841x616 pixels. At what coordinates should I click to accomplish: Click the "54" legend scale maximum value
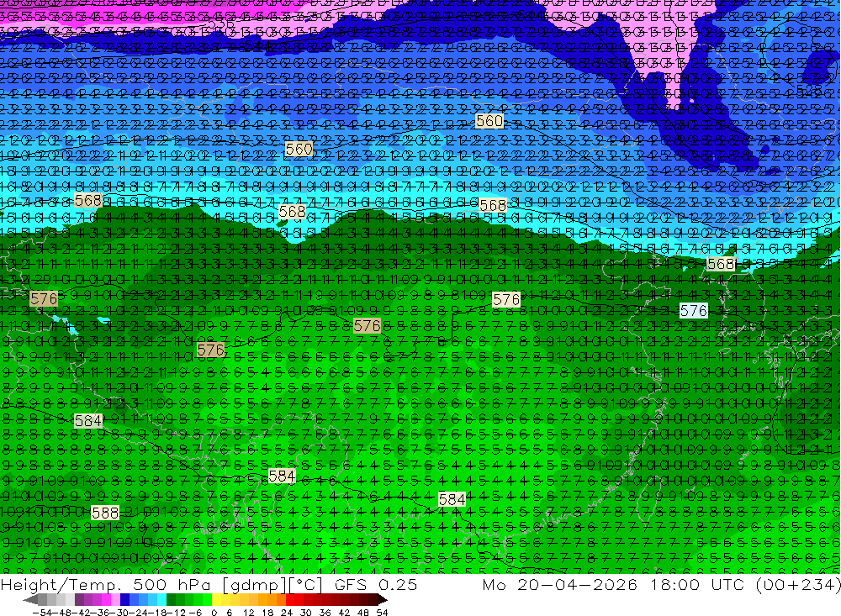[382, 613]
